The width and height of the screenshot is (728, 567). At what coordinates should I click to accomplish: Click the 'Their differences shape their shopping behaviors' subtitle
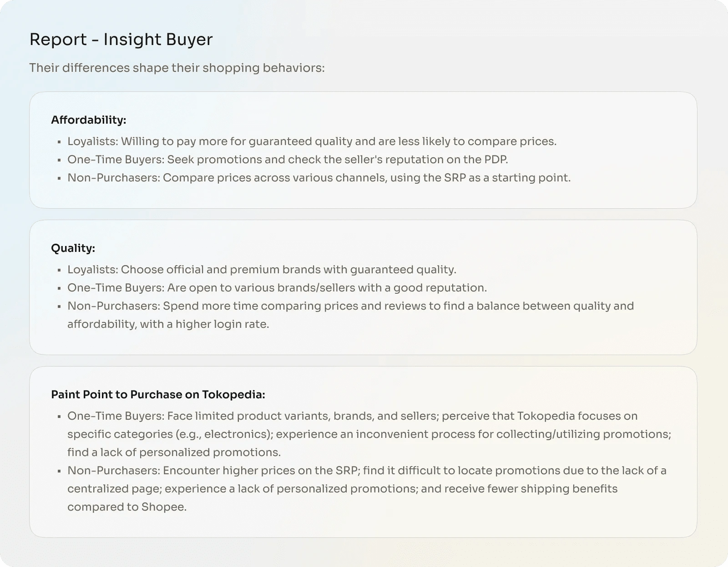coord(177,68)
